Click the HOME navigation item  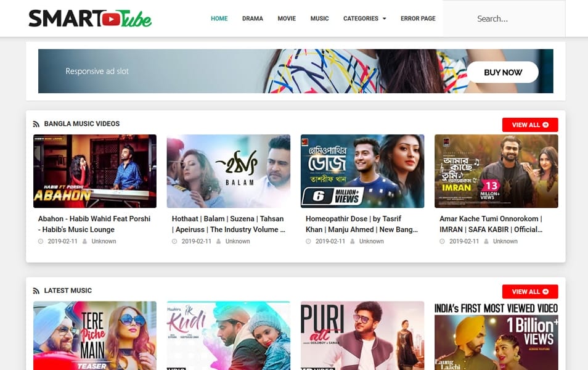tap(219, 18)
